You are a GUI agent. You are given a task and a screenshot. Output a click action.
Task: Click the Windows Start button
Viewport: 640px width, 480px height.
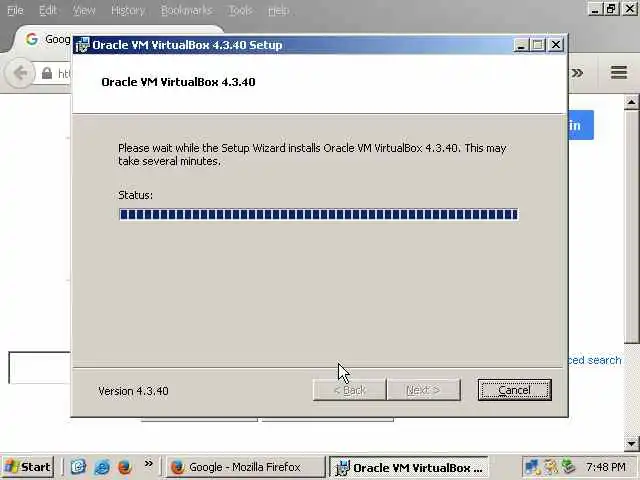[x=27, y=467]
